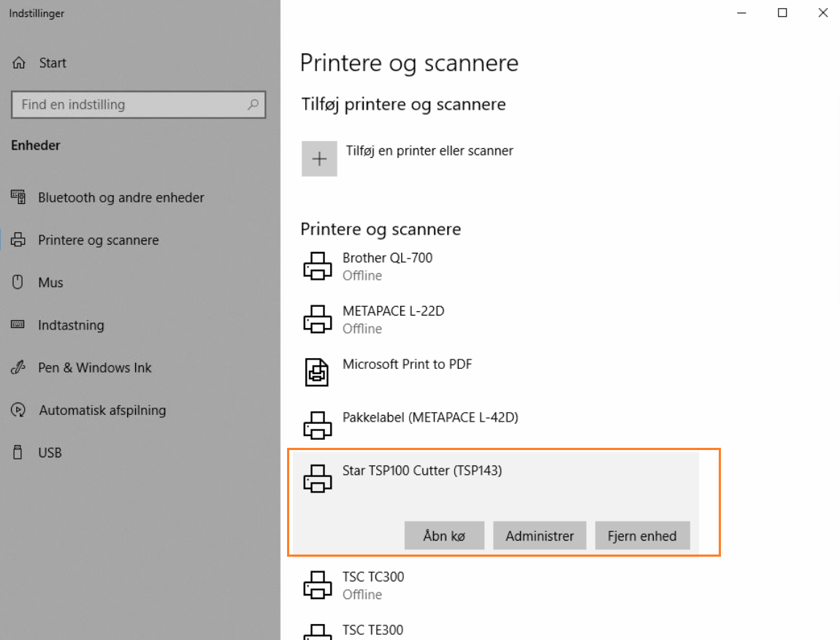840x640 pixels.
Task: Click the printer icon in sidebar
Action: (x=18, y=240)
